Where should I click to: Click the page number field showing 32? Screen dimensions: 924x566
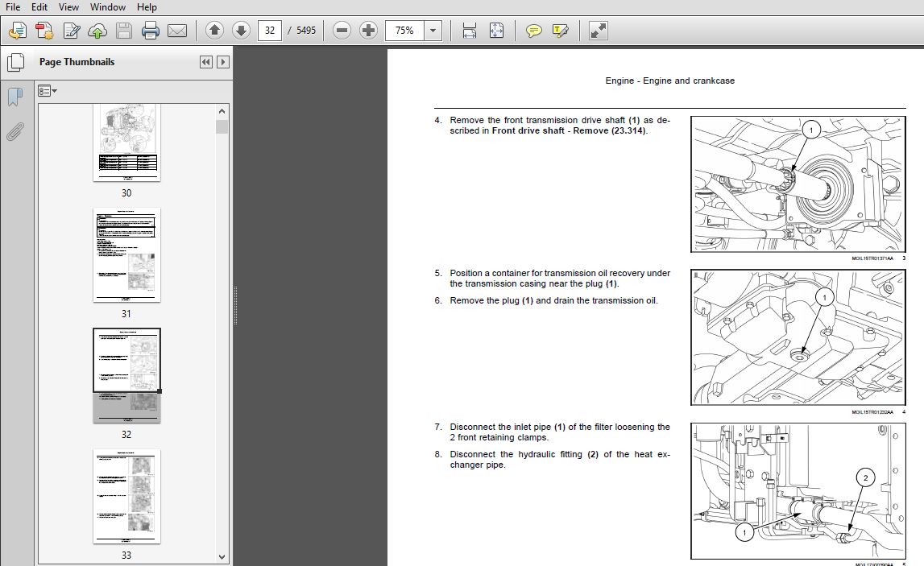pyautogui.click(x=270, y=30)
